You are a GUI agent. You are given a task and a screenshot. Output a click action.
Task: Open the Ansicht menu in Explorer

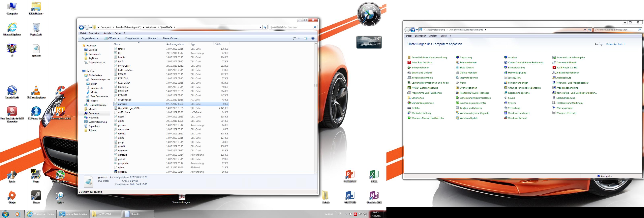click(107, 33)
